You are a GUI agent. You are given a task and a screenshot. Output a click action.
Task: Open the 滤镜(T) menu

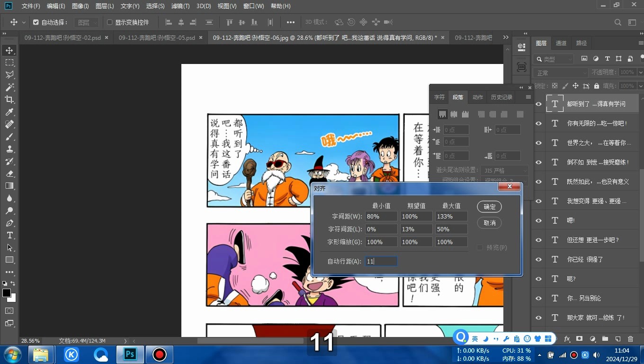[180, 6]
